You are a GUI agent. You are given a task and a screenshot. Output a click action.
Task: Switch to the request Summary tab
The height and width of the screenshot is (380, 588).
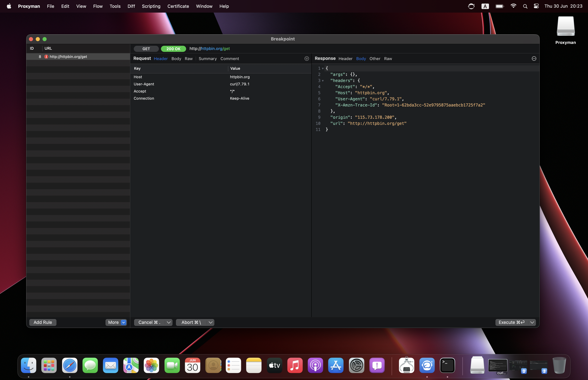coord(208,59)
